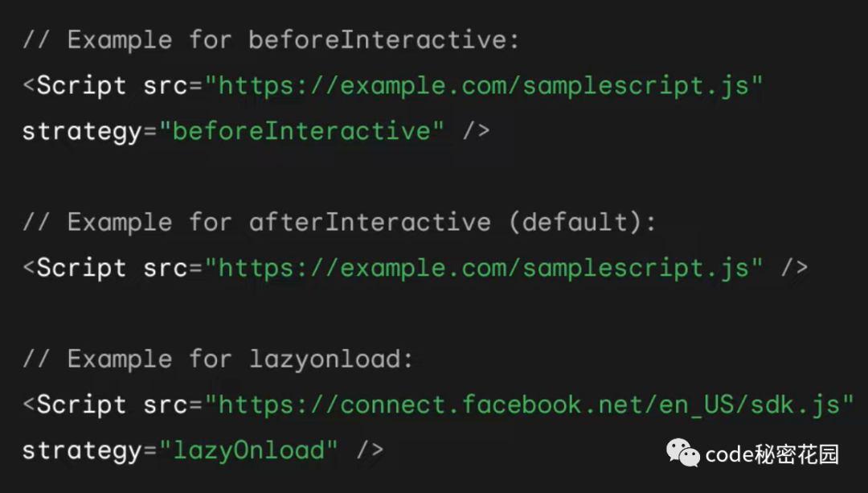Click the WeChat logo icon in watermark
The image size is (868, 493).
[683, 453]
